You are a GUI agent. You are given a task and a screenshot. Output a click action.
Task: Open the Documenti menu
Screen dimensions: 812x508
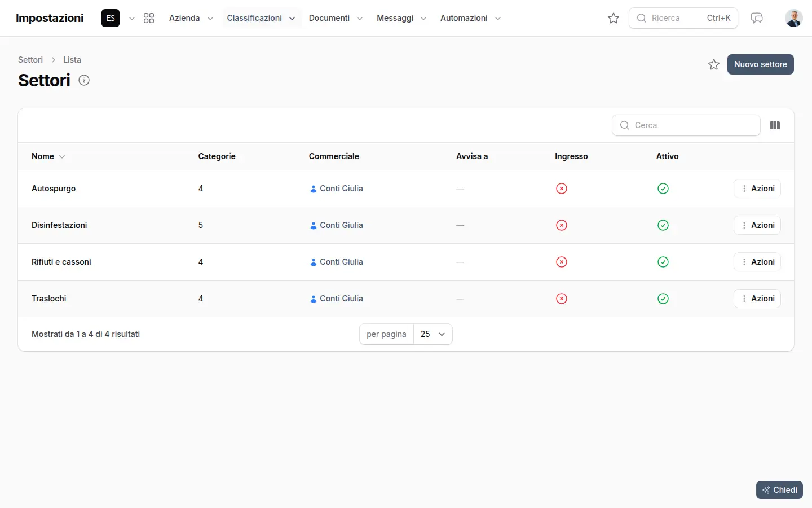336,18
